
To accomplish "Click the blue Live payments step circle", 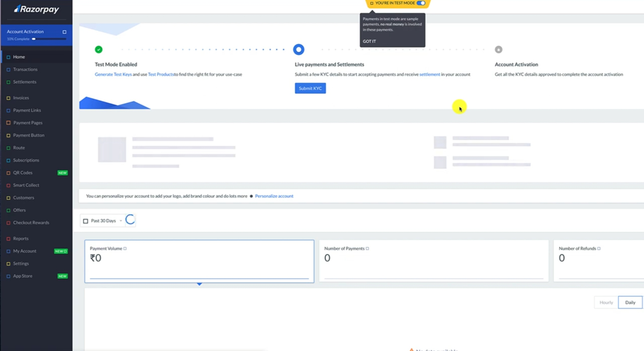I will pos(298,50).
